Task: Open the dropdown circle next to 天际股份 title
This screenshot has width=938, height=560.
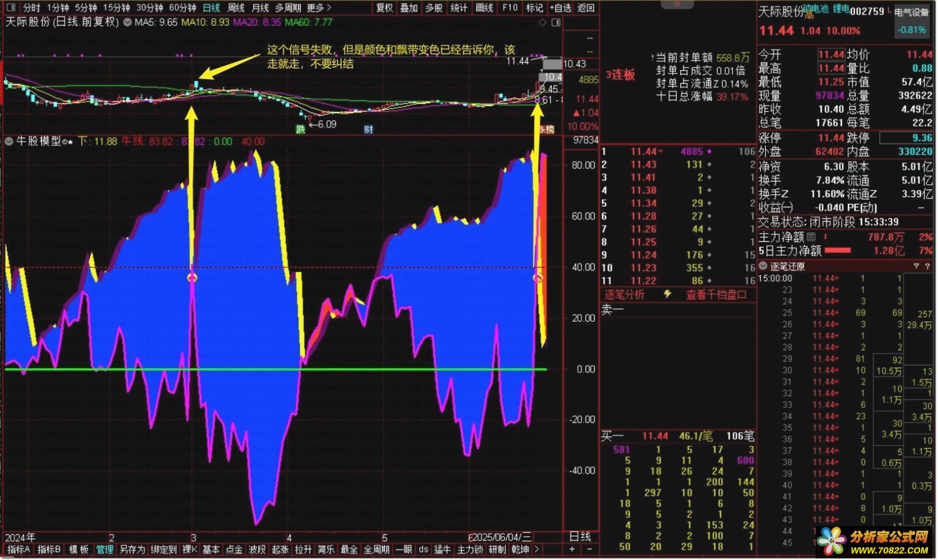Action: click(x=127, y=23)
